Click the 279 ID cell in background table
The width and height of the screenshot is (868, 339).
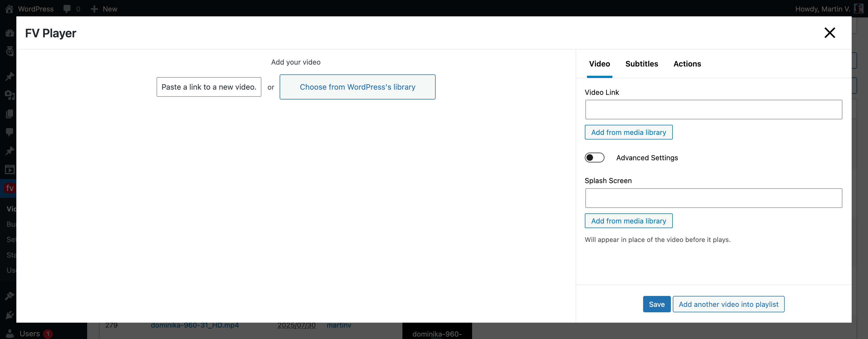pos(111,325)
